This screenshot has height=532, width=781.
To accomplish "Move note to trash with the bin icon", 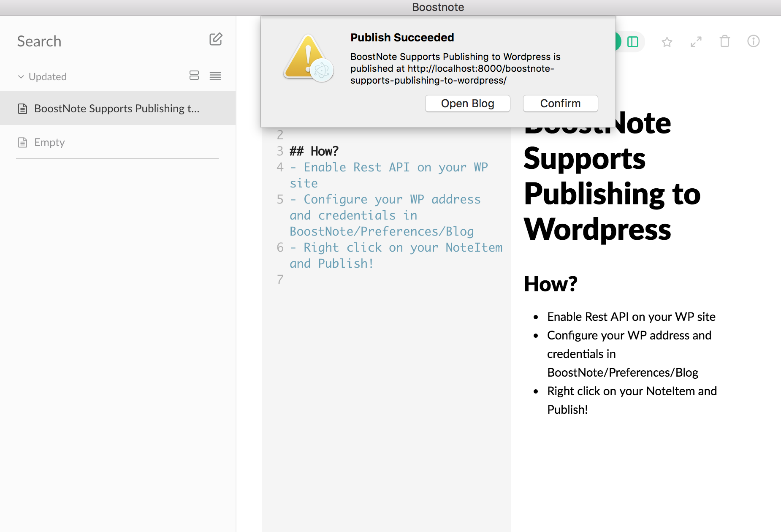I will point(725,41).
